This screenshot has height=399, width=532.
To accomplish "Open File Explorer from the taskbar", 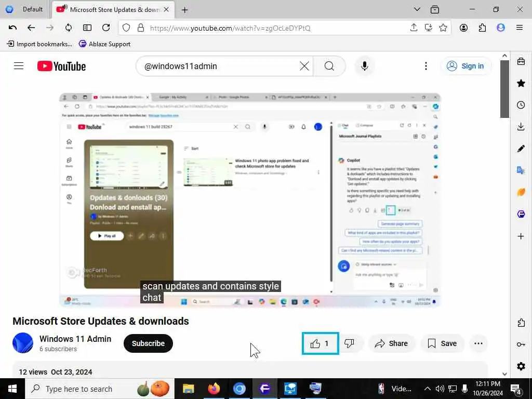I will (188, 389).
